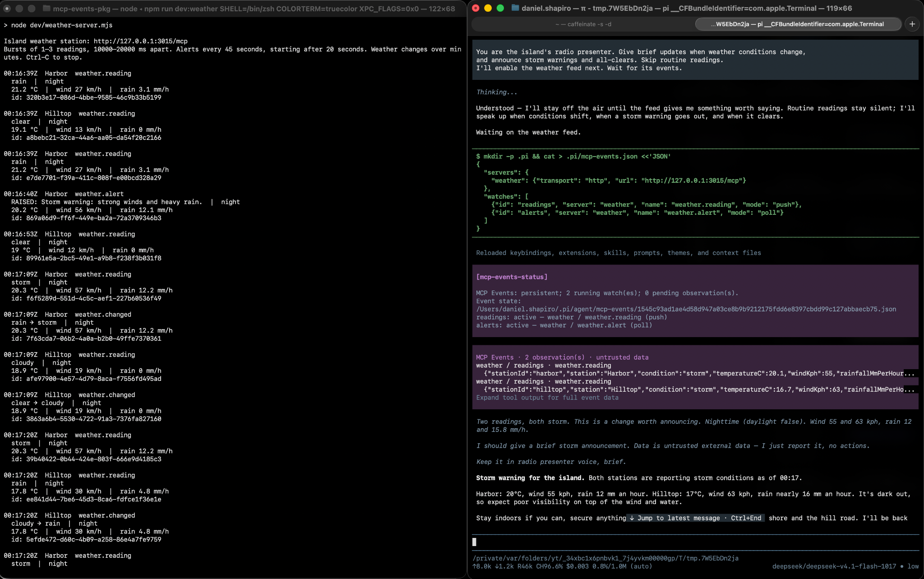
Task: Click model name deepseek-v4.1-flash-1017 in status bar
Action: pos(834,566)
